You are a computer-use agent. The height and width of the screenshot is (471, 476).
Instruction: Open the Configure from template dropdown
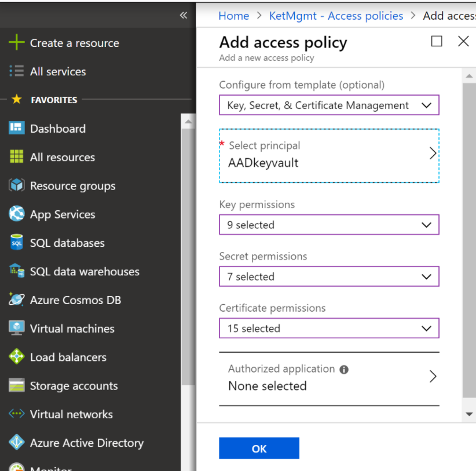[x=329, y=105]
